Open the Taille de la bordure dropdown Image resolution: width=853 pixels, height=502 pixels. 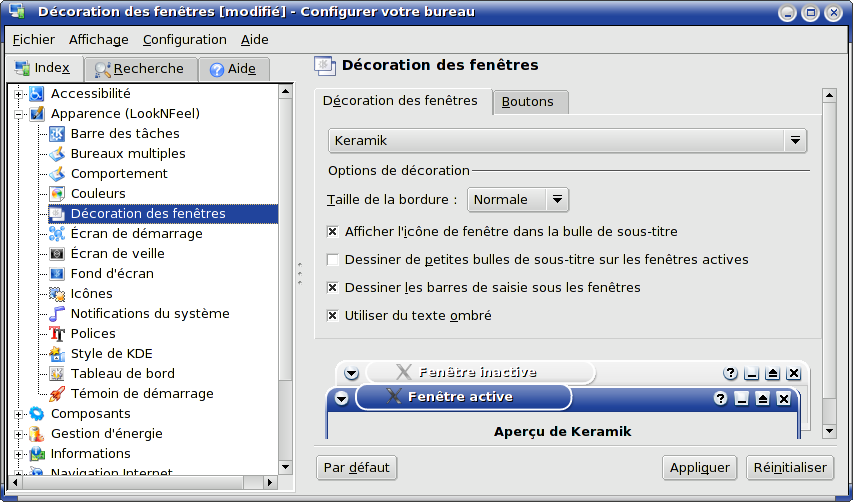click(x=518, y=200)
